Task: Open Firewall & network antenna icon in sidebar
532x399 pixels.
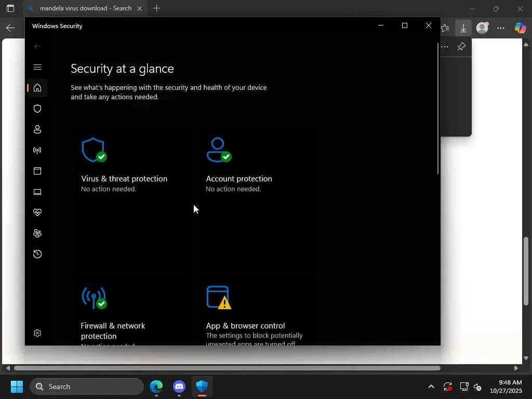Action: 37,150
